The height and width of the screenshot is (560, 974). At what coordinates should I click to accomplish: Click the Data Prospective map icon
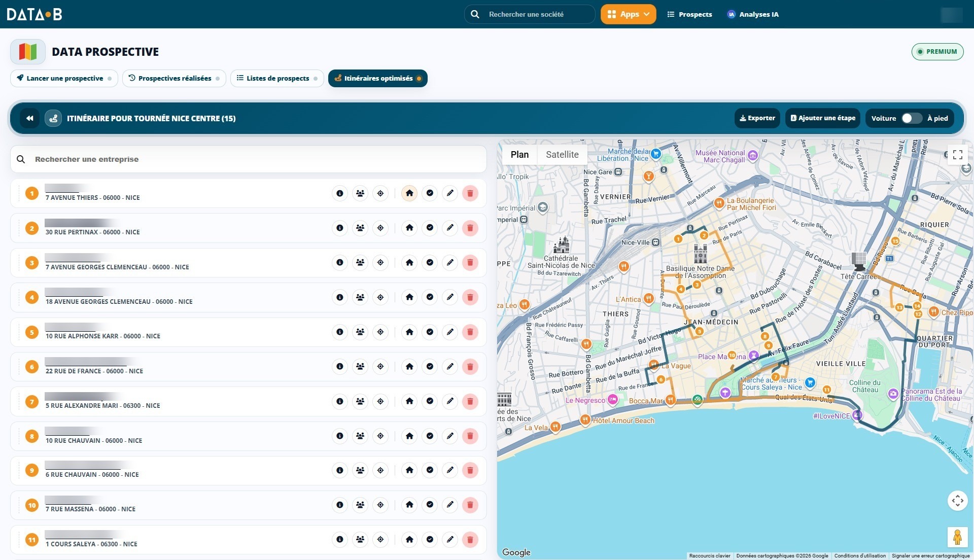[28, 52]
